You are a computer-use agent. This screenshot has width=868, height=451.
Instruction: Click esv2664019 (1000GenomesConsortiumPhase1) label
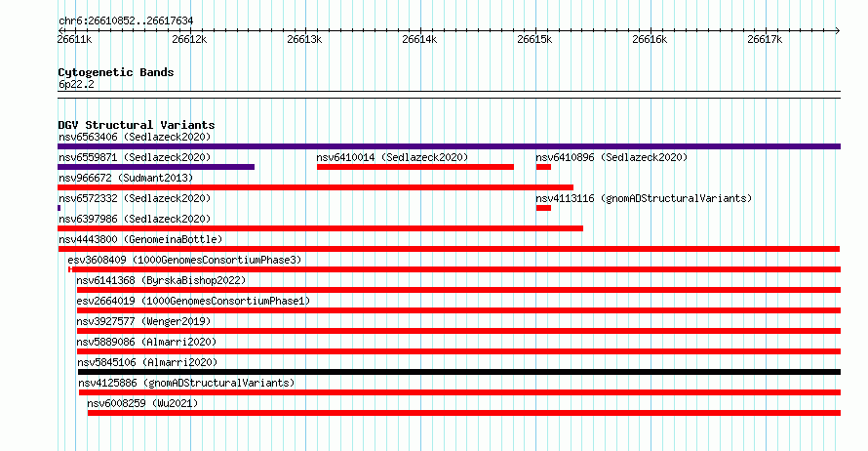pyautogui.click(x=193, y=301)
